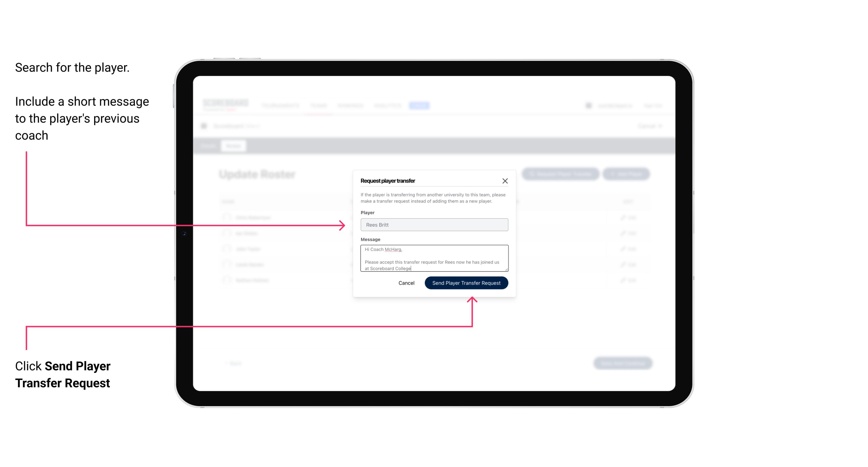Click the close X button on dialog
Viewport: 868px width, 467px height.
(x=505, y=181)
